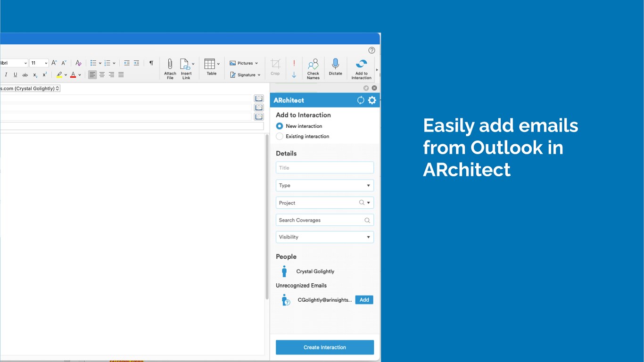Insert a bulleted list
This screenshot has height=362, width=644.
[x=93, y=63]
